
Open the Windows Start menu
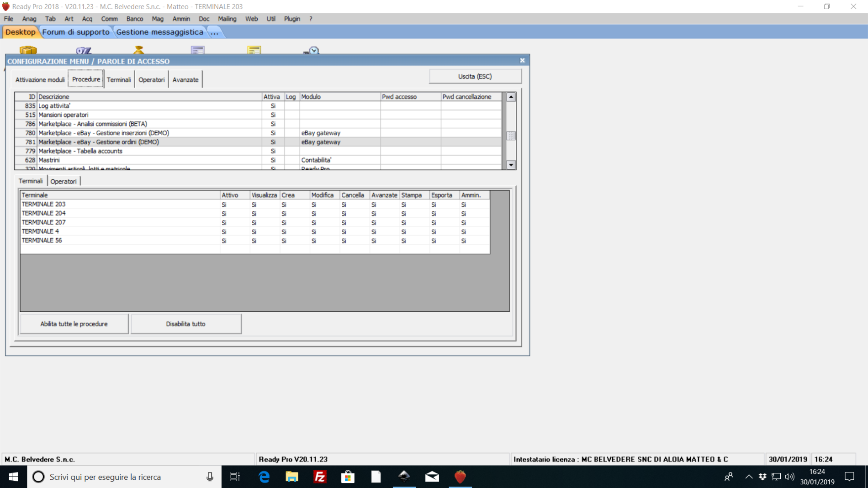13,477
